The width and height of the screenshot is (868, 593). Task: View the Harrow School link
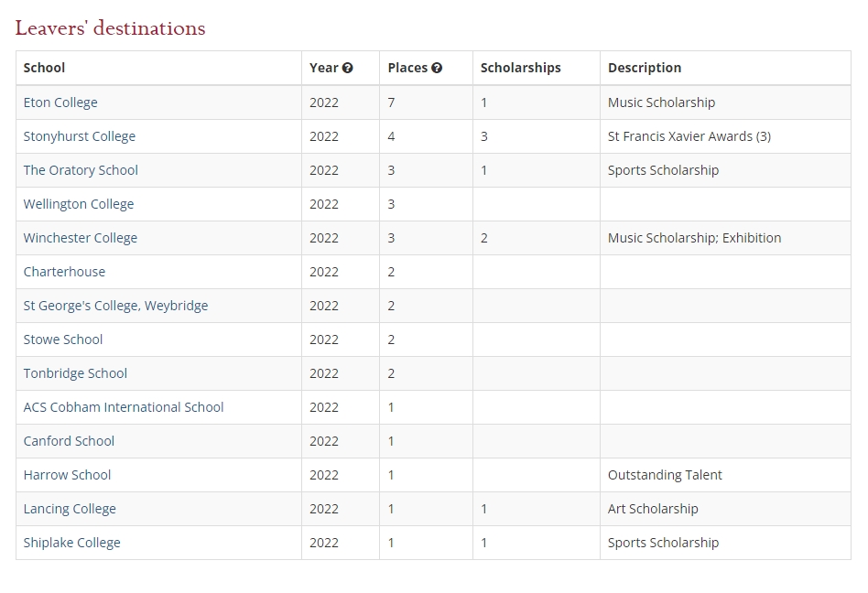(x=67, y=475)
